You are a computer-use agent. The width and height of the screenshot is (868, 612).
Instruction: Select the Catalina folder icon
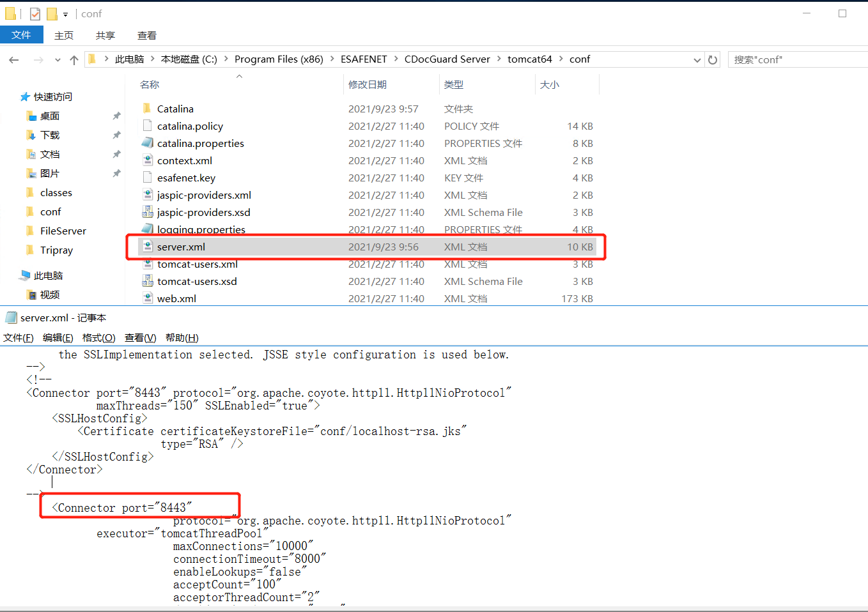click(148, 109)
